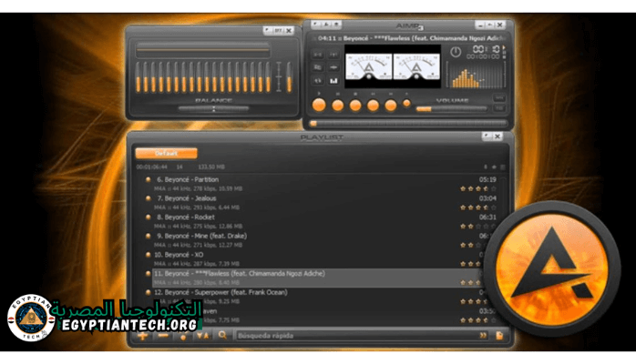The image size is (636, 364).
Task: Adjust the VOLUME slider in the AIMP3 window
Action: point(451,108)
